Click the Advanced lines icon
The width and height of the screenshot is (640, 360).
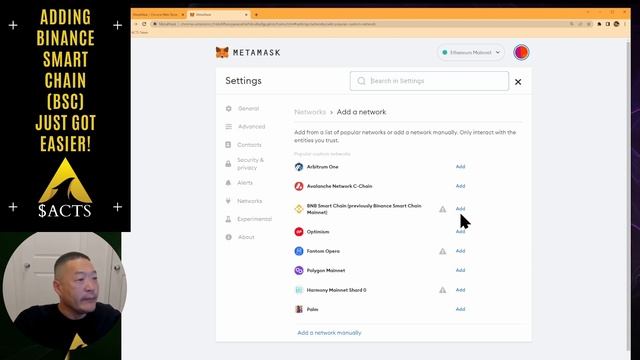[x=229, y=127]
